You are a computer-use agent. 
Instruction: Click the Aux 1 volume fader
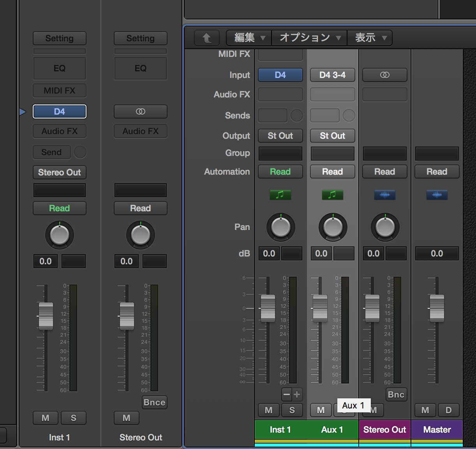tap(320, 308)
